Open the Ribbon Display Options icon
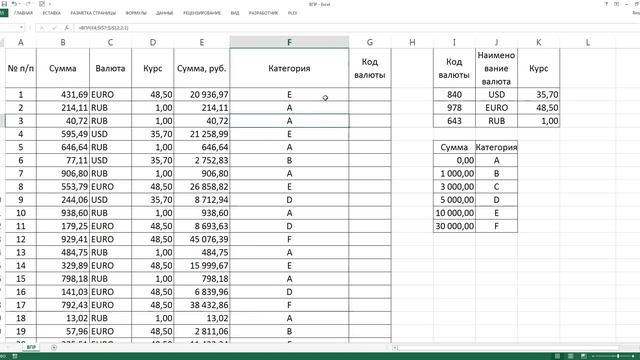640x360 pixels. point(616,4)
